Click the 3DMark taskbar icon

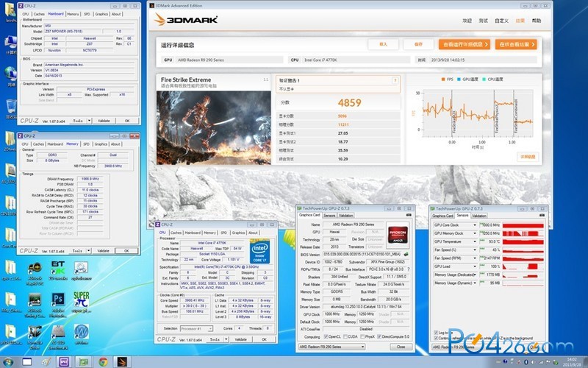122,362
